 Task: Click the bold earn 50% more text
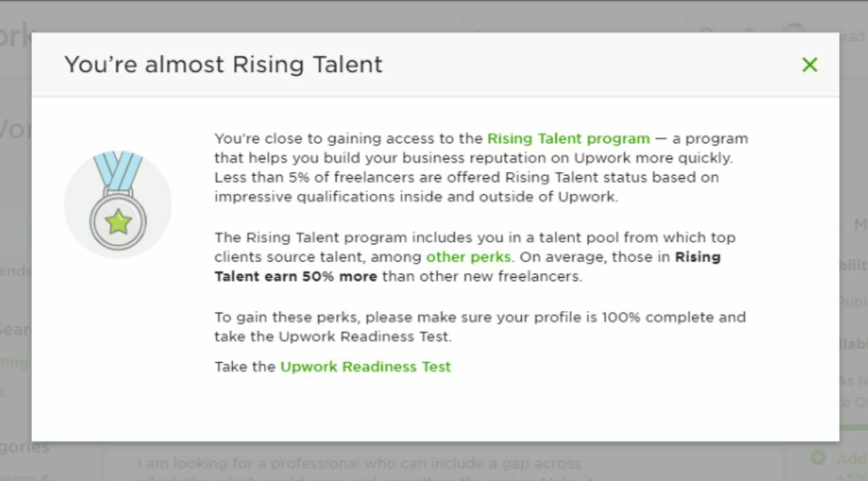(296, 276)
